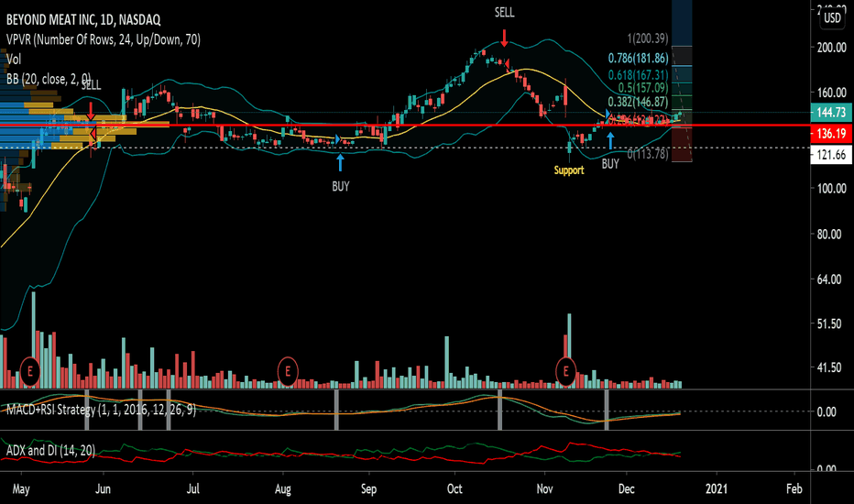The image size is (854, 504).
Task: Select the SELL text above October peak
Action: coord(504,13)
